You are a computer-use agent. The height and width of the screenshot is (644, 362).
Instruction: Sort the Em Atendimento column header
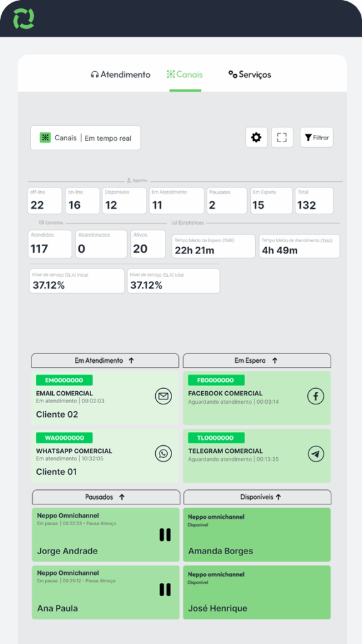[105, 360]
